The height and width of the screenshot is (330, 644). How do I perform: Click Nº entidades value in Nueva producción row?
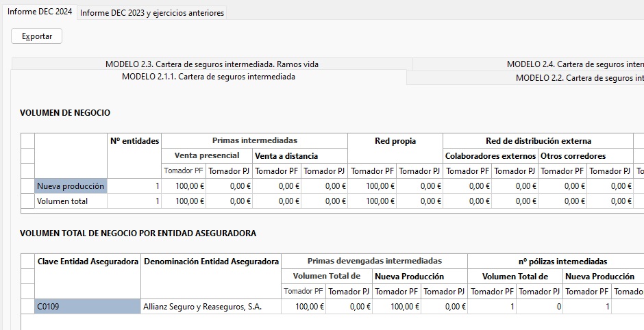(x=134, y=186)
